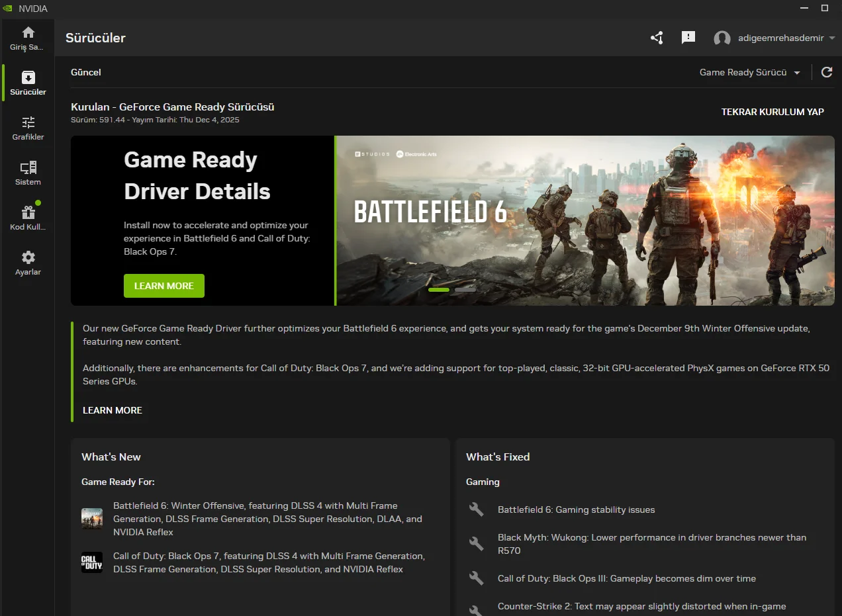Switch to the second banner slide indicator
This screenshot has width=842, height=616.
pyautogui.click(x=465, y=290)
